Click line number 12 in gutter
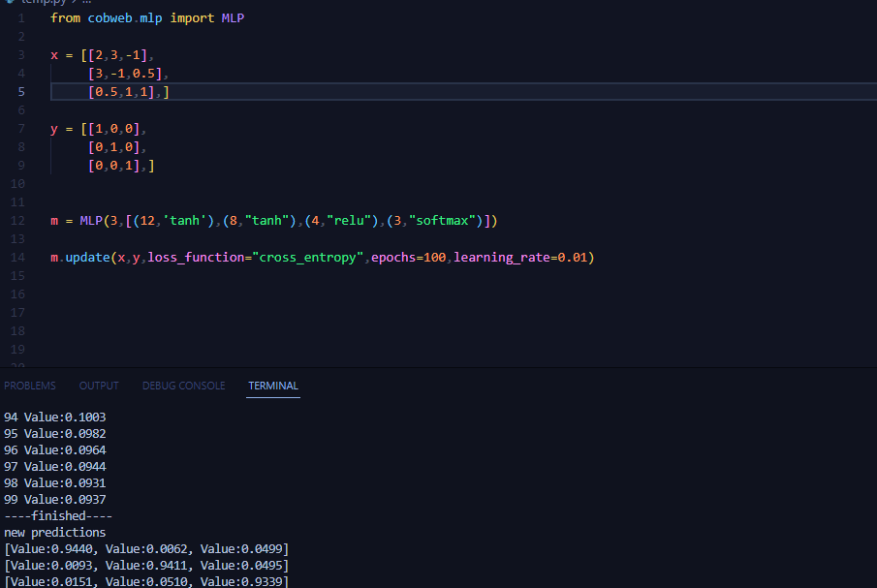 click(x=17, y=221)
